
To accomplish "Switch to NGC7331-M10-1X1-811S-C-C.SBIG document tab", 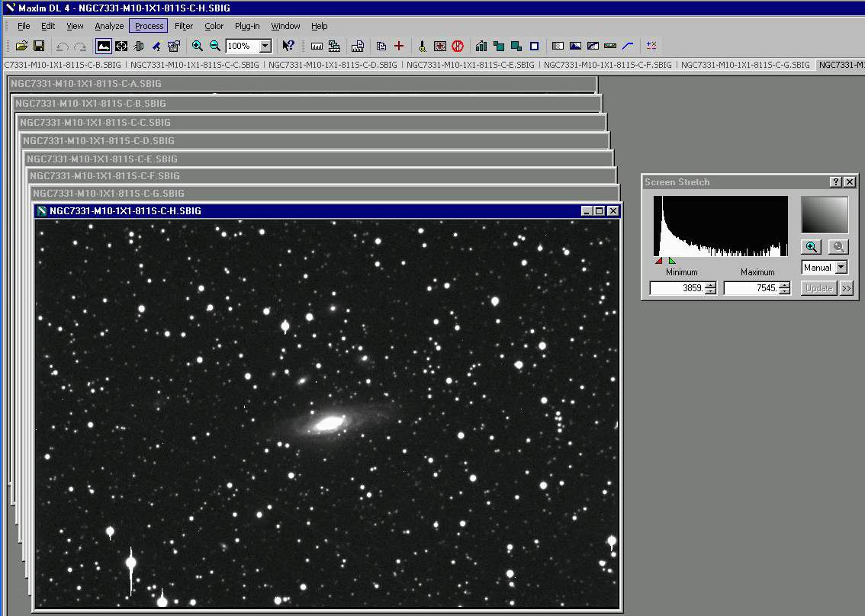I will click(x=195, y=65).
